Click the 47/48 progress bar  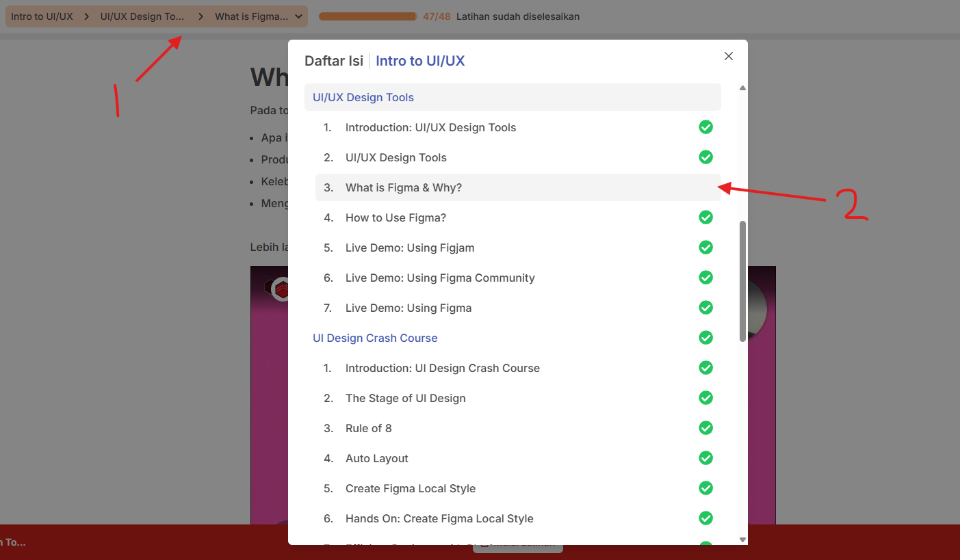click(x=368, y=16)
